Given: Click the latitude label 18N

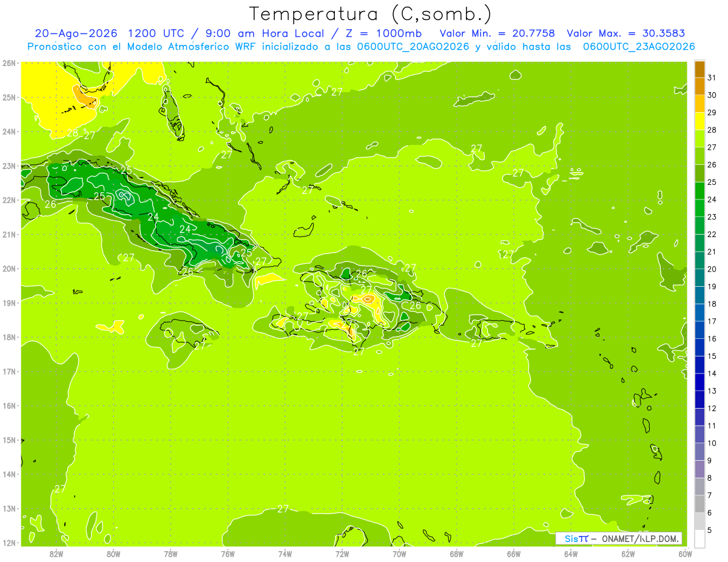Looking at the screenshot, I should click(x=9, y=337).
